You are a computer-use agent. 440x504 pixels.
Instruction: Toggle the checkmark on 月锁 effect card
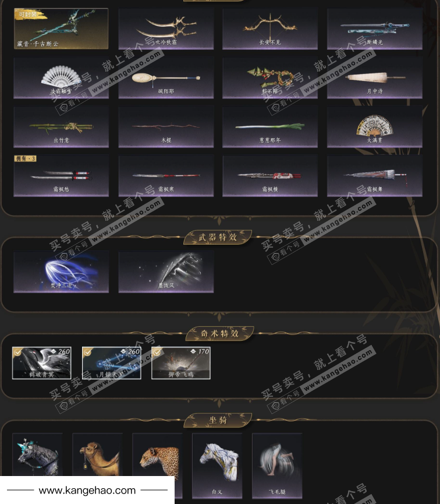coord(87,353)
